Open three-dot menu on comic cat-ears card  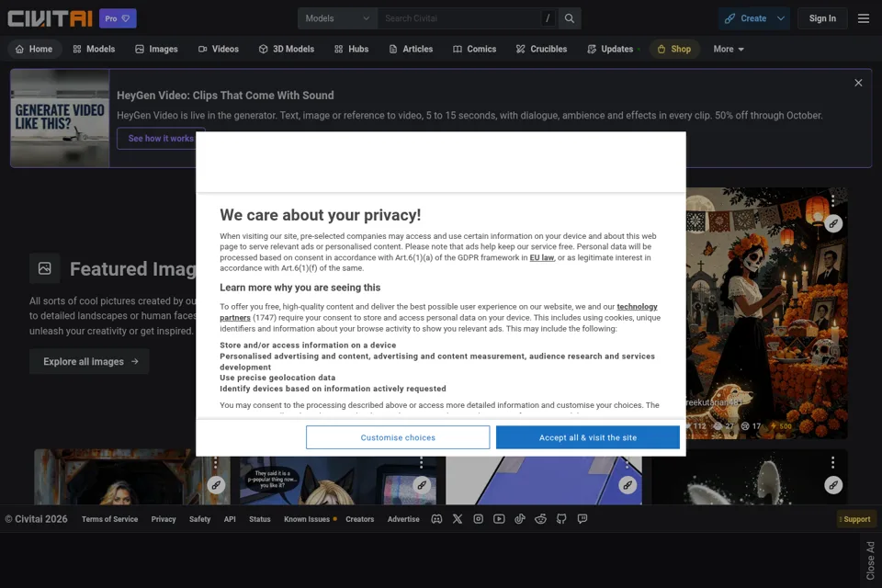pyautogui.click(x=422, y=463)
